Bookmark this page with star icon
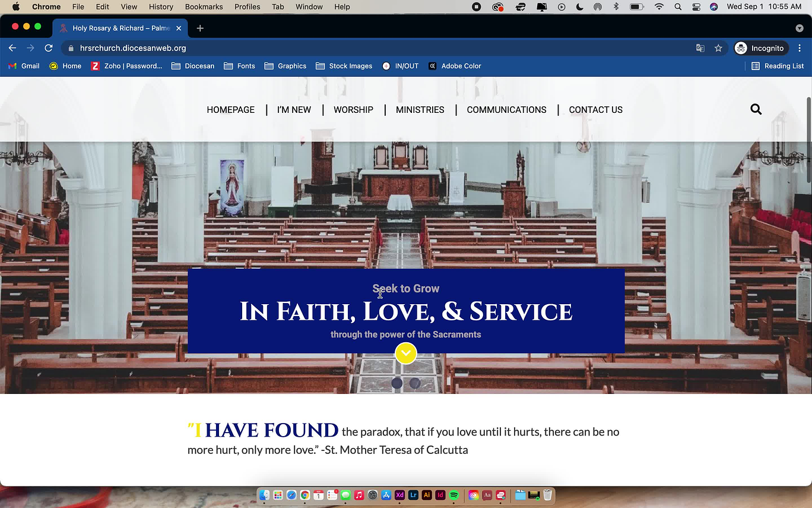 [x=718, y=48]
